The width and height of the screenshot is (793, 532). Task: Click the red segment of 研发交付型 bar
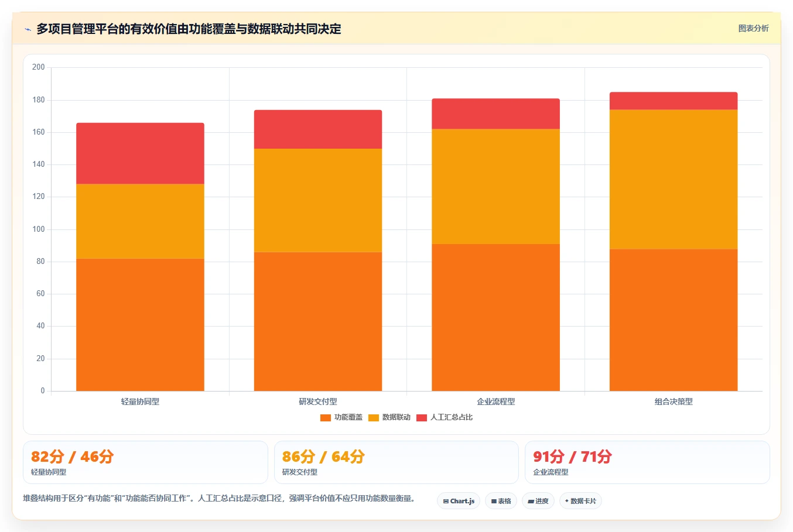click(x=318, y=129)
